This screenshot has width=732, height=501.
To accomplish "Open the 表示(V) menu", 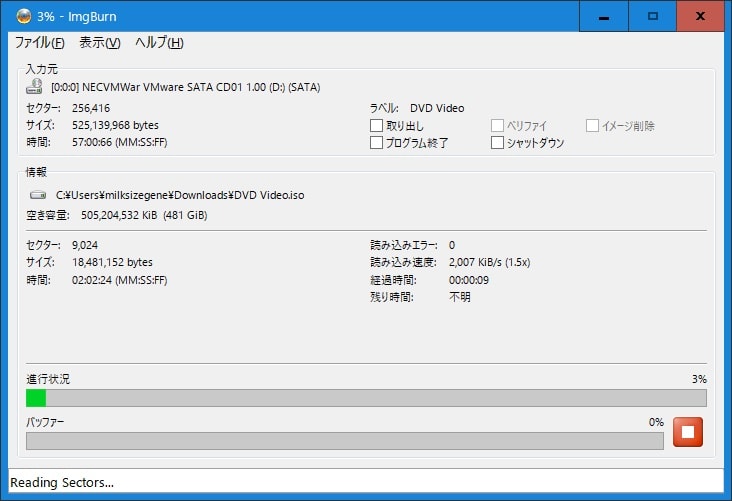I will pyautogui.click(x=100, y=42).
